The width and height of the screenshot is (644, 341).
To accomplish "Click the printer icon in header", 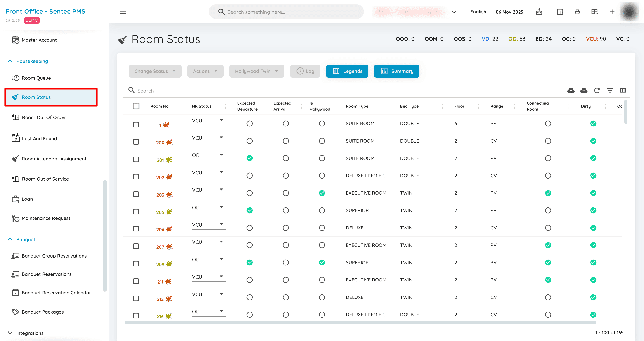I will click(577, 12).
